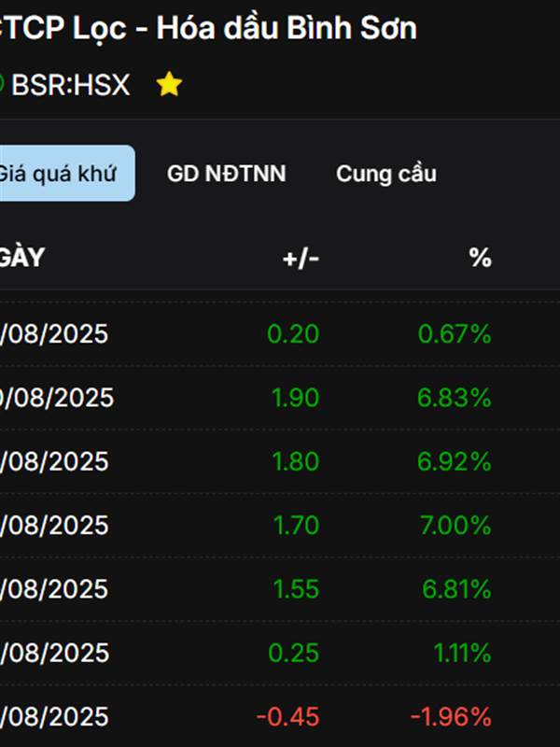Click the BSR:HSX ticker symbol
Screen dimensions: 560x747
(x=71, y=85)
